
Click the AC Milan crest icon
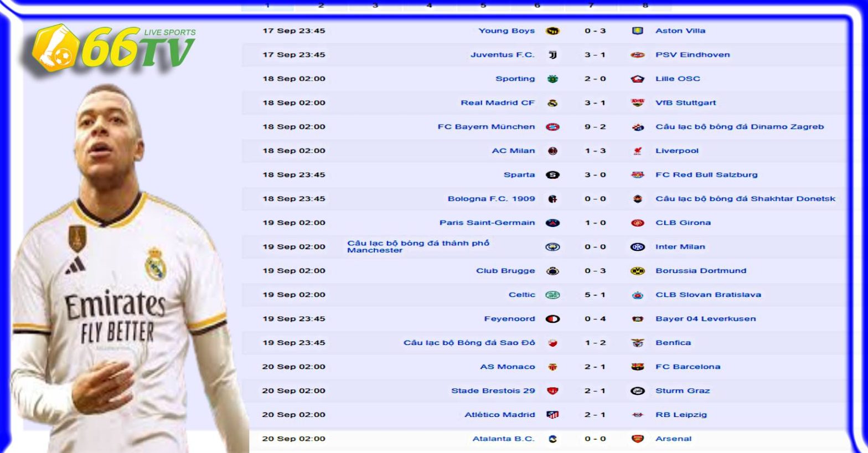point(552,151)
